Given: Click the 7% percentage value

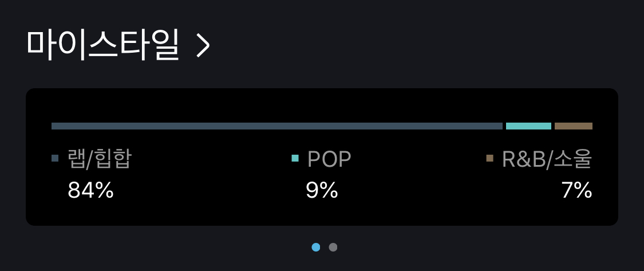Looking at the screenshot, I should (576, 190).
